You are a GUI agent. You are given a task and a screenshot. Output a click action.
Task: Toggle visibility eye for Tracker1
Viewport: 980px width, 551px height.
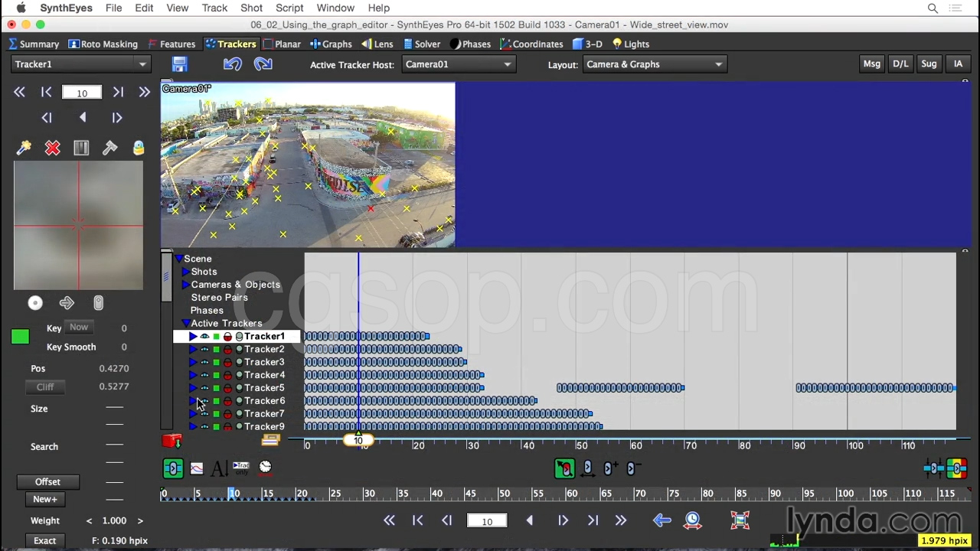pyautogui.click(x=204, y=337)
